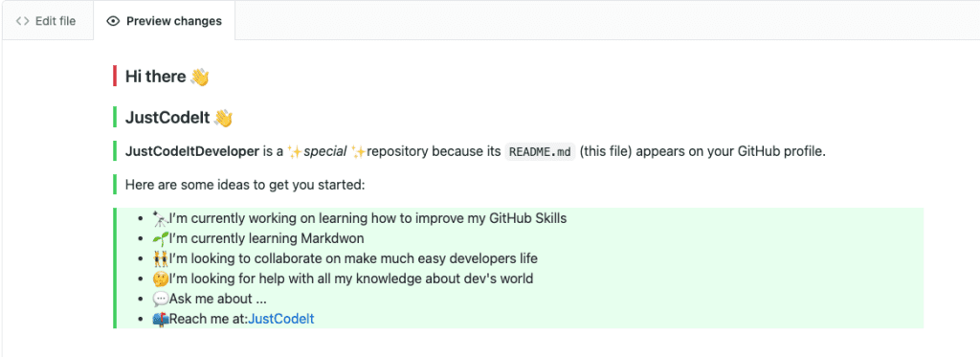The image size is (980, 357).
Task: Click the sparkles emoji before special
Action: (x=295, y=151)
